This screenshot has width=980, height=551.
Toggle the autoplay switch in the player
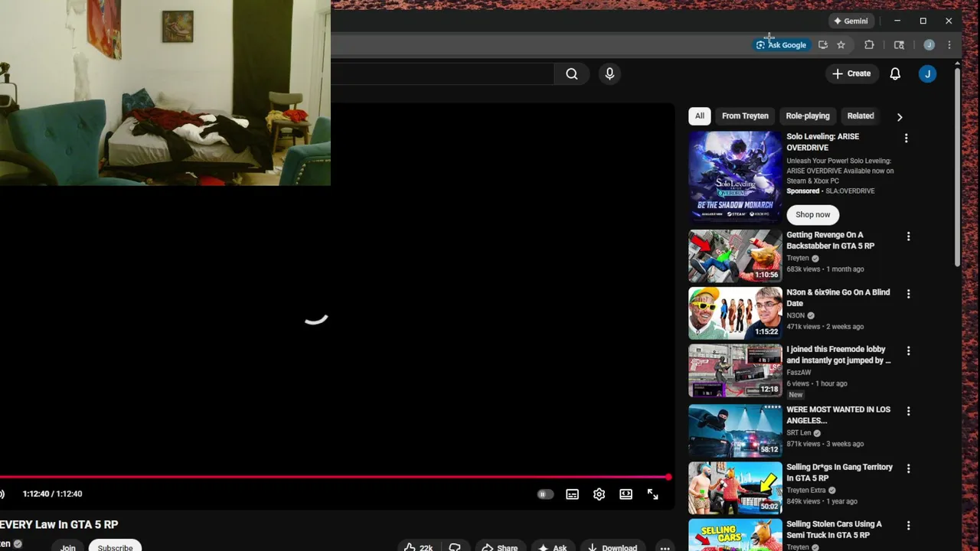point(545,494)
